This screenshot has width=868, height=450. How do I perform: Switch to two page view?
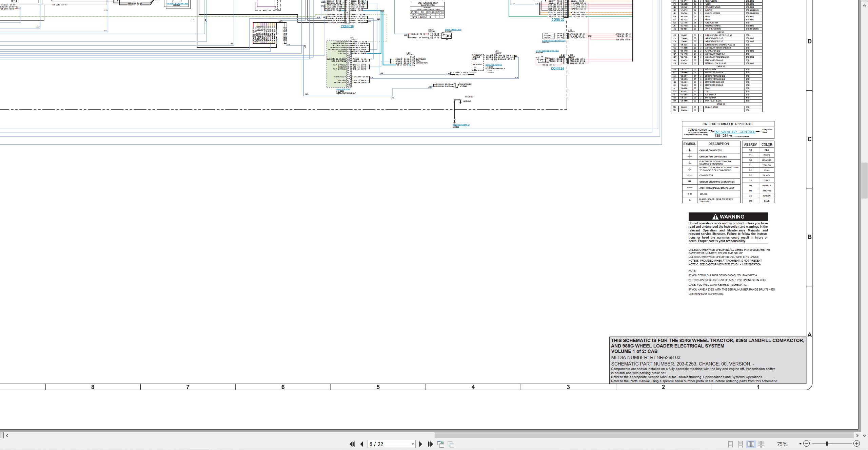[x=751, y=444]
